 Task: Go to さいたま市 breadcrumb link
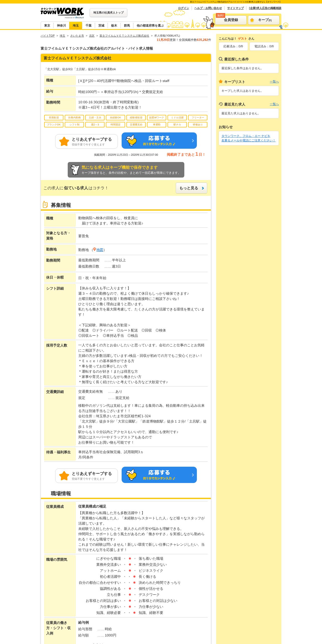pos(77,36)
